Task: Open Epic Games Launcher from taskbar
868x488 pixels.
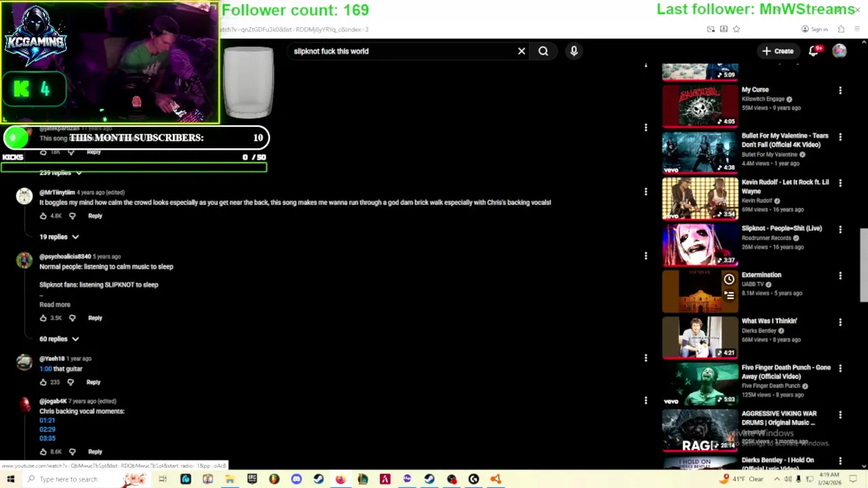Action: click(252, 479)
